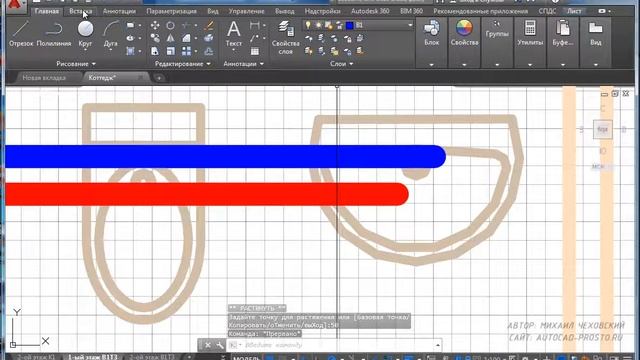640x360 pixels.
Task: Click the Erase tool icon
Action: tap(209, 25)
